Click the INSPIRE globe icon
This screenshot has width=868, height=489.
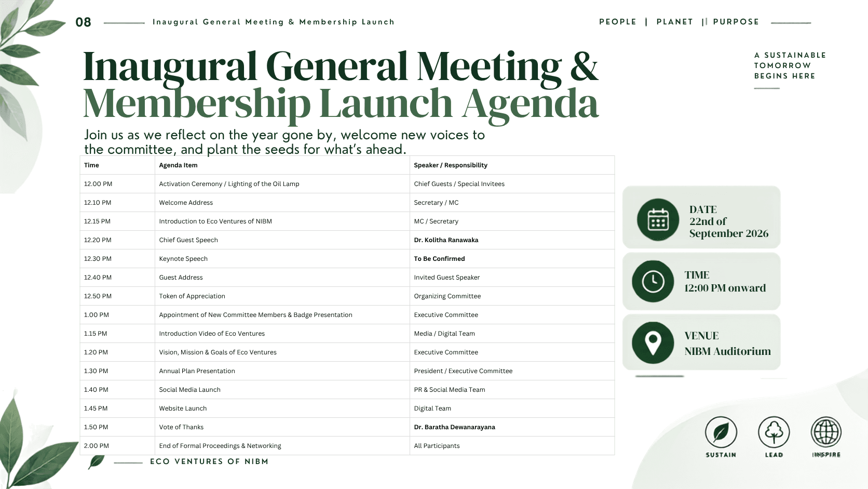point(826,432)
